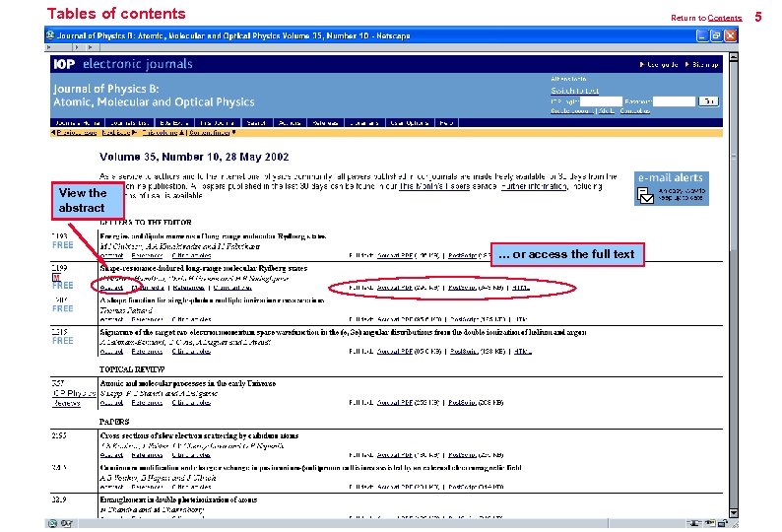Image resolution: width=782 pixels, height=532 pixels.
Task: Click the Create account link
Action: 572,111
